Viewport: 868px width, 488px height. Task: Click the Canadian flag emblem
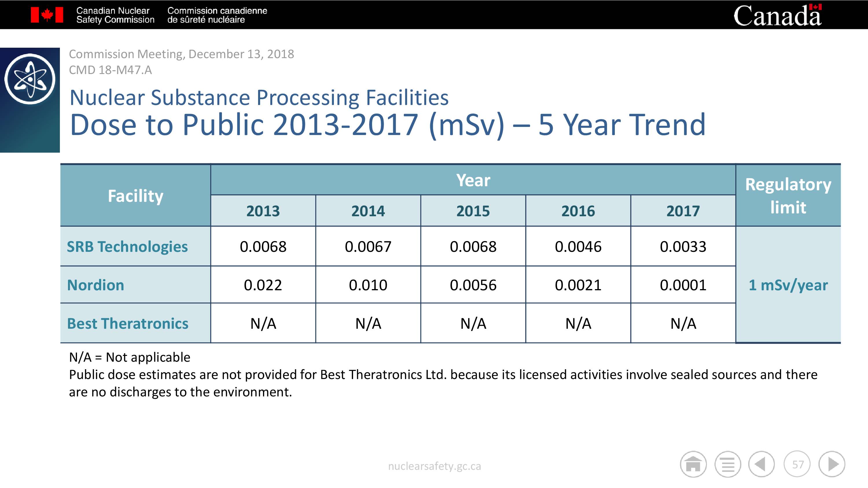(x=47, y=15)
